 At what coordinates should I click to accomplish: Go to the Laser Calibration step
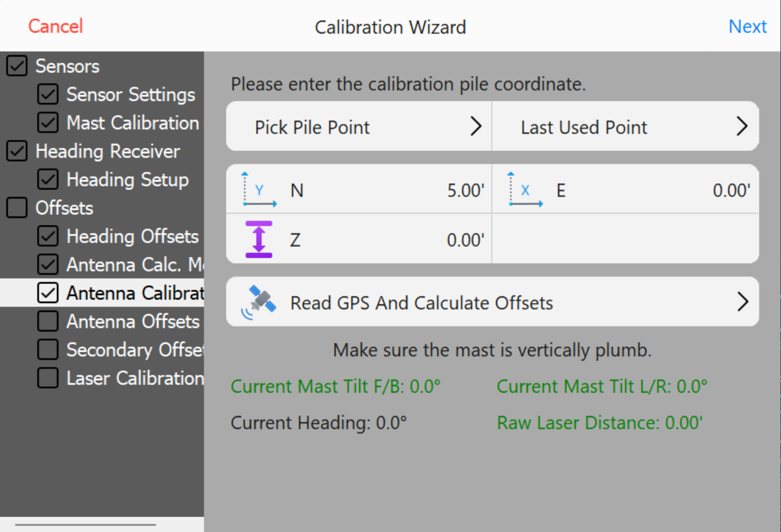135,378
